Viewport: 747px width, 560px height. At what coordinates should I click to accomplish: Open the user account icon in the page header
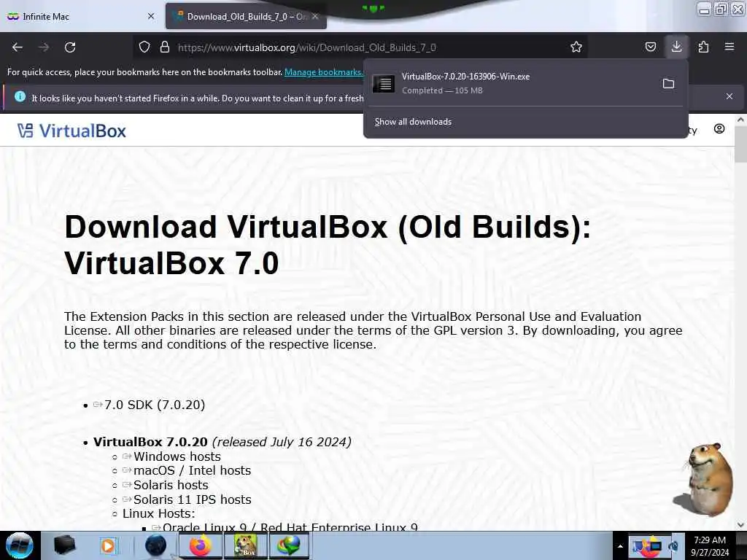pyautogui.click(x=719, y=129)
